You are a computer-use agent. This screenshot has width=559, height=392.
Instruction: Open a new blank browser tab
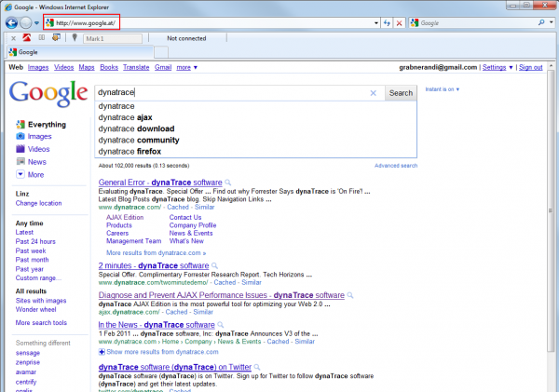[161, 52]
